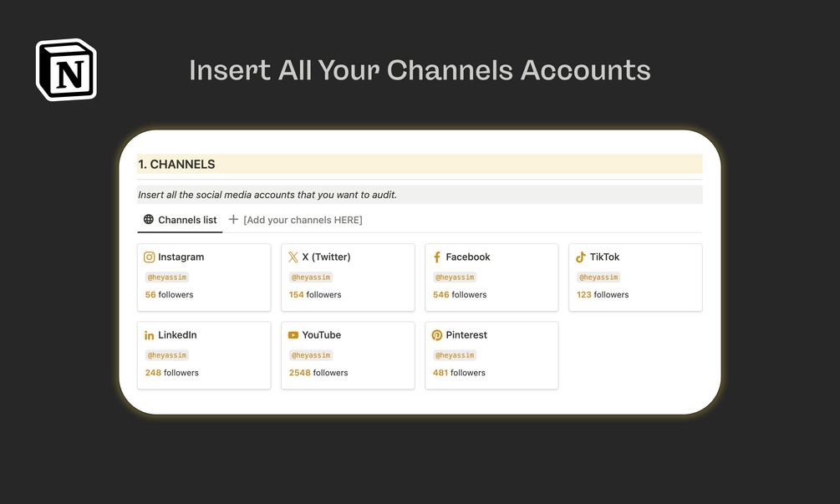The width and height of the screenshot is (840, 504).
Task: Click the X (Twitter) icon
Action: coord(293,257)
